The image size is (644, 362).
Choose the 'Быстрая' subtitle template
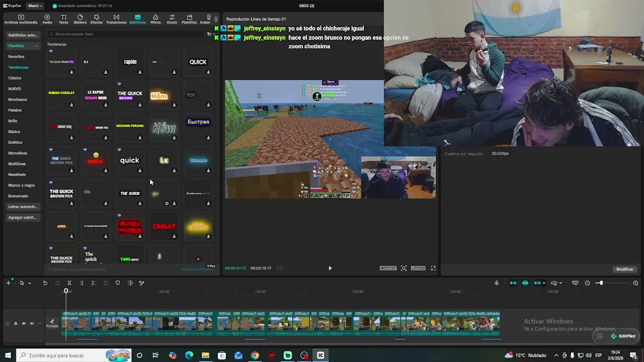pyautogui.click(x=198, y=127)
